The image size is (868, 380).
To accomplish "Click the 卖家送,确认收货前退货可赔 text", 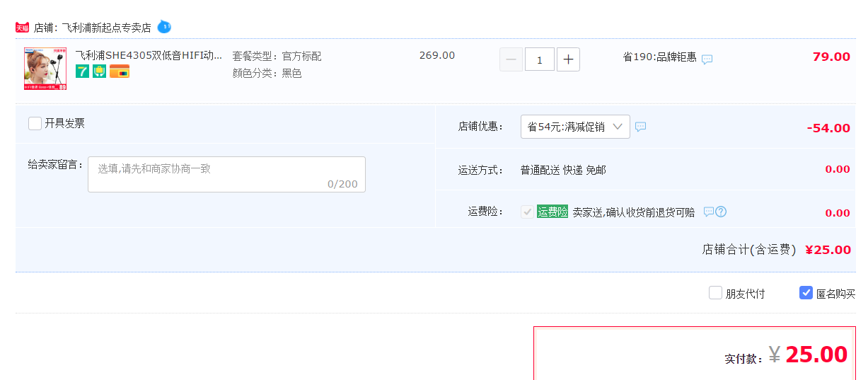I will (633, 212).
